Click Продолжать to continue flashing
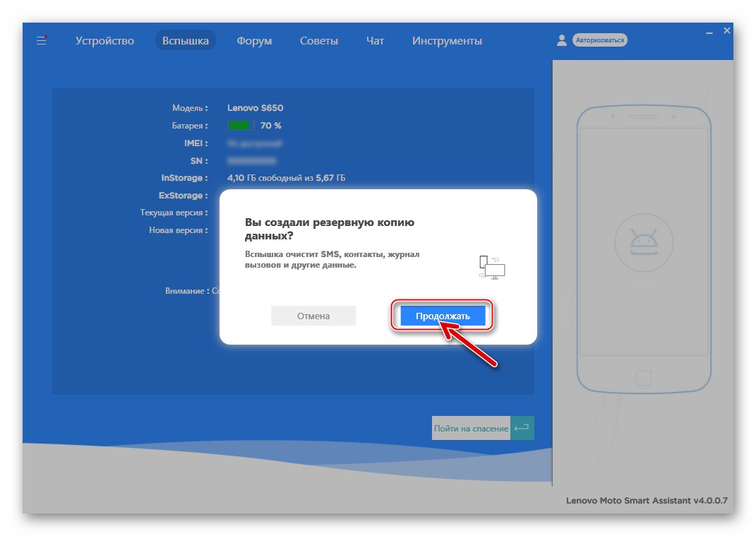The height and width of the screenshot is (536, 756). (x=443, y=316)
